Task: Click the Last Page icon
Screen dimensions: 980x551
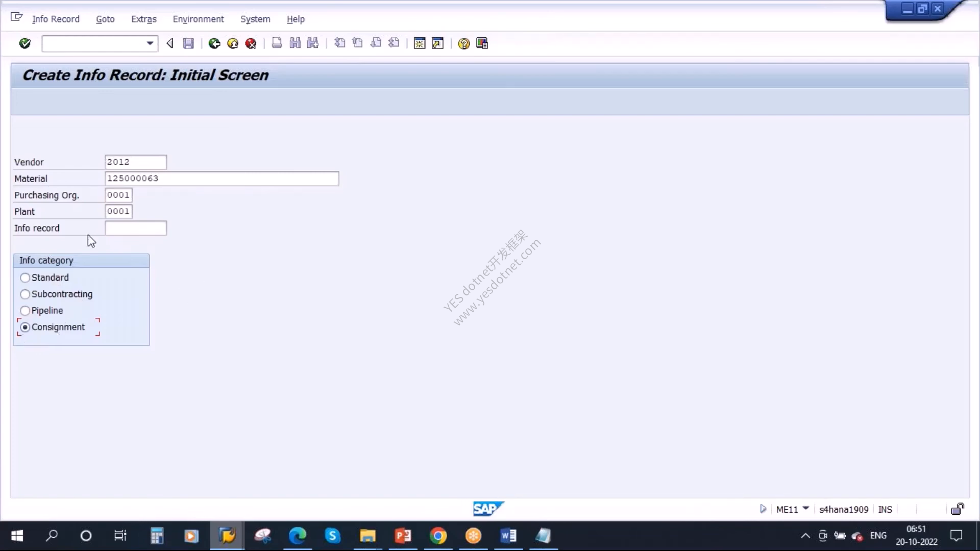Action: 394,43
